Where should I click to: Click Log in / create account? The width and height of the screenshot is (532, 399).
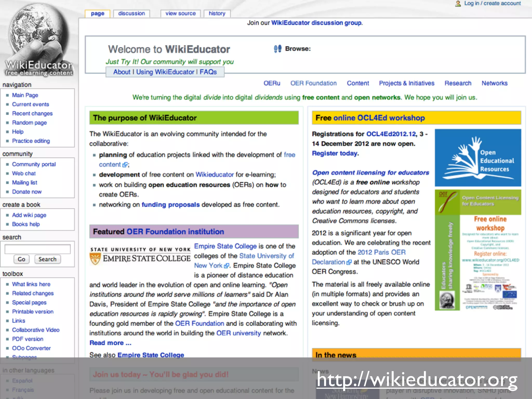tap(493, 3)
